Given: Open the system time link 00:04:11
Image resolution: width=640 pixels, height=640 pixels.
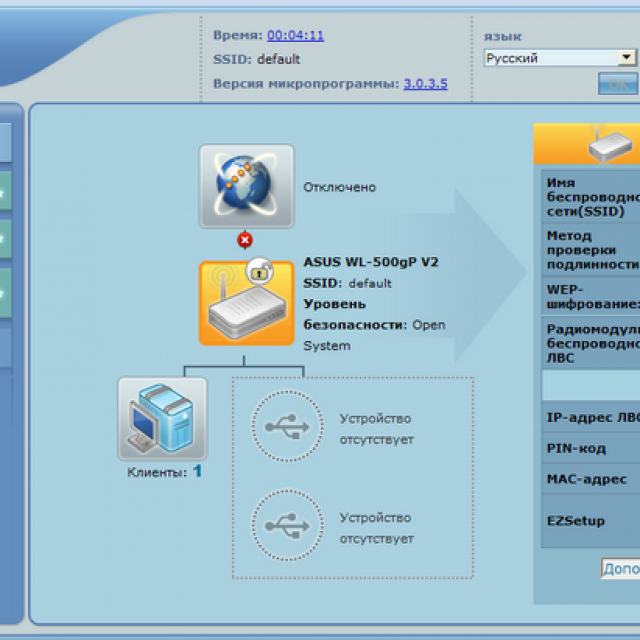Looking at the screenshot, I should tap(295, 35).
